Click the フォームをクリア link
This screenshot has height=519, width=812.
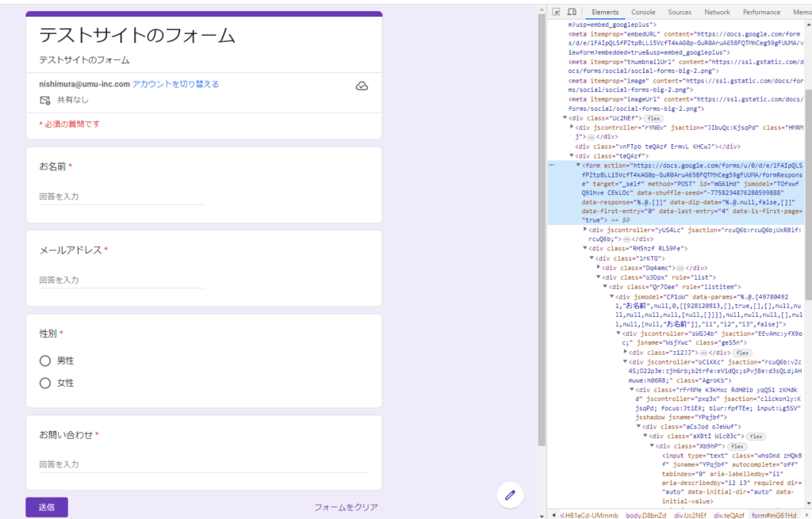click(x=346, y=507)
